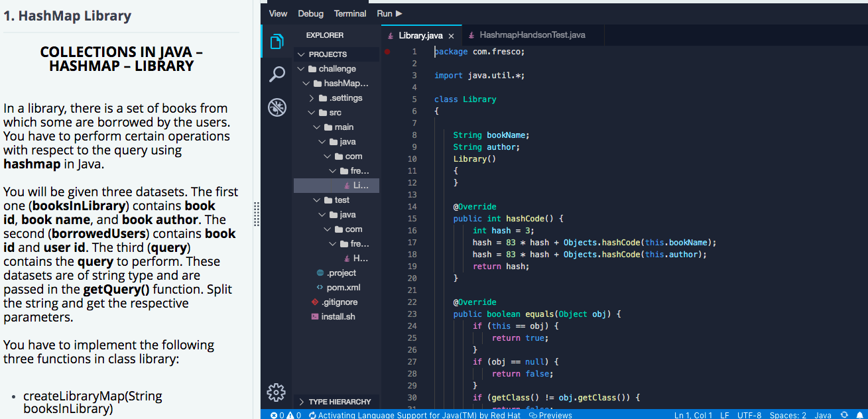
Task: Click the 1. HashMap Library heading
Action: tap(67, 16)
